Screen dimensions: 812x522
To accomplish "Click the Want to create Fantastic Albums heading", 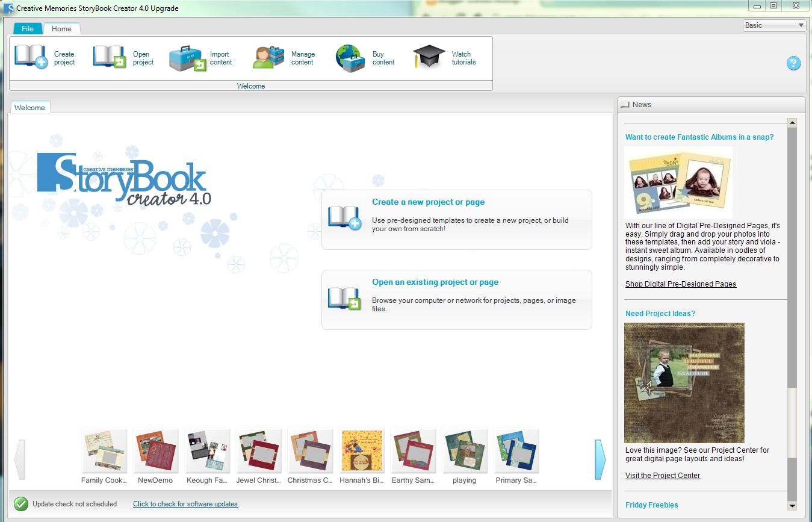I will pos(699,137).
